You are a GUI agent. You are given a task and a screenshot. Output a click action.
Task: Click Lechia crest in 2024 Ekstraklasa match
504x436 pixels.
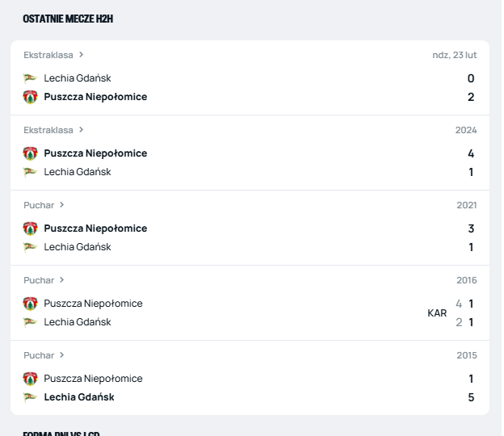[30, 172]
